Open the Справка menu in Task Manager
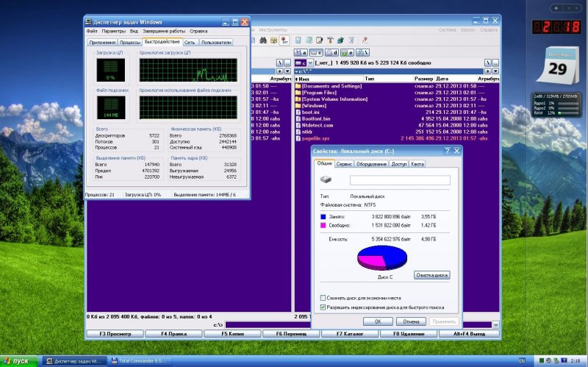The height and width of the screenshot is (367, 588). pyautogui.click(x=198, y=31)
